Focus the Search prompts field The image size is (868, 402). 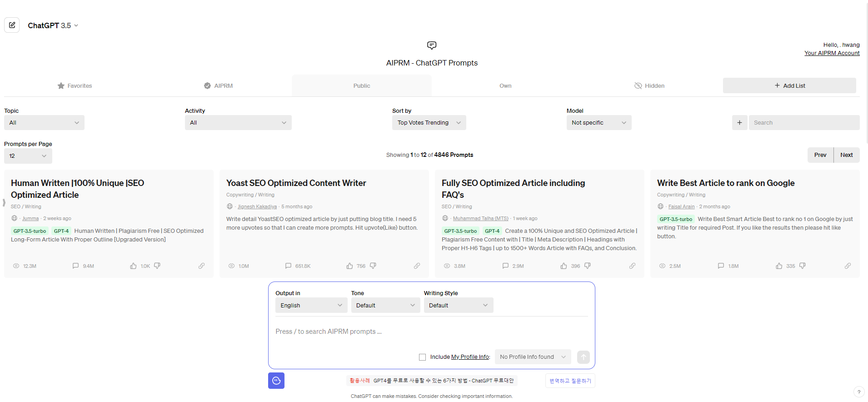point(804,123)
